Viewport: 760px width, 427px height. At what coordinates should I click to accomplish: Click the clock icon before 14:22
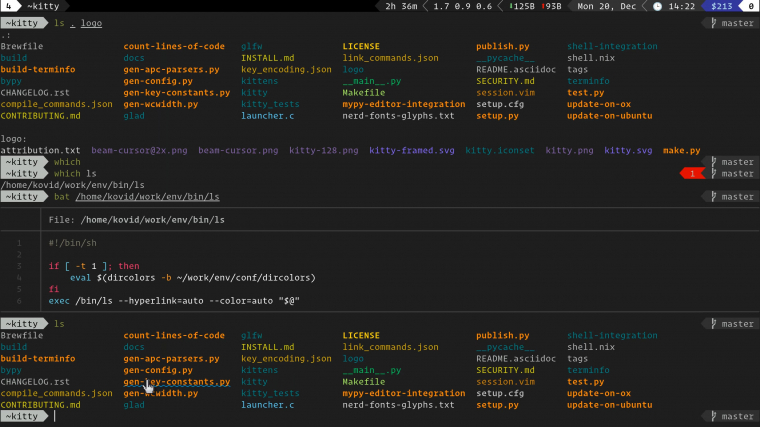point(657,6)
